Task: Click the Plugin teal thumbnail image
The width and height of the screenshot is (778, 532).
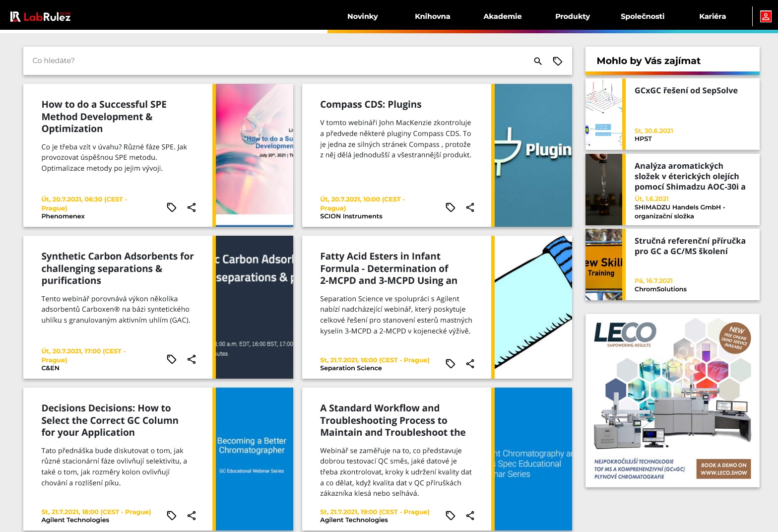Action: coord(533,155)
